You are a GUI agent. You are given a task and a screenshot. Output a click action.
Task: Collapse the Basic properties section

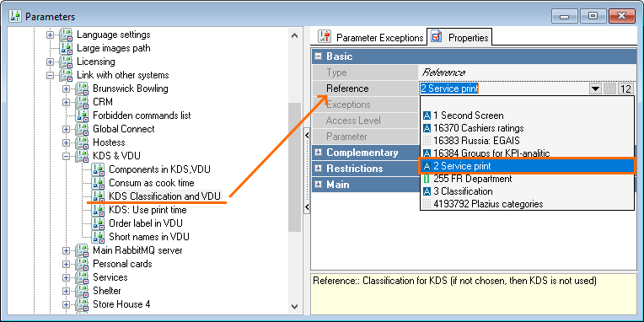(x=319, y=56)
